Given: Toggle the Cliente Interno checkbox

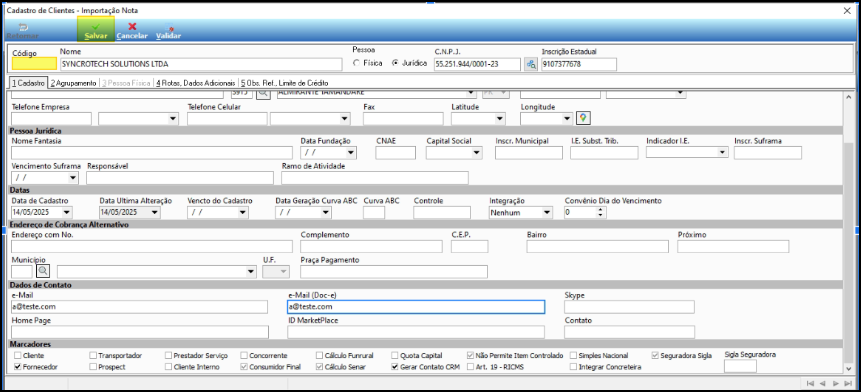Looking at the screenshot, I should (169, 367).
